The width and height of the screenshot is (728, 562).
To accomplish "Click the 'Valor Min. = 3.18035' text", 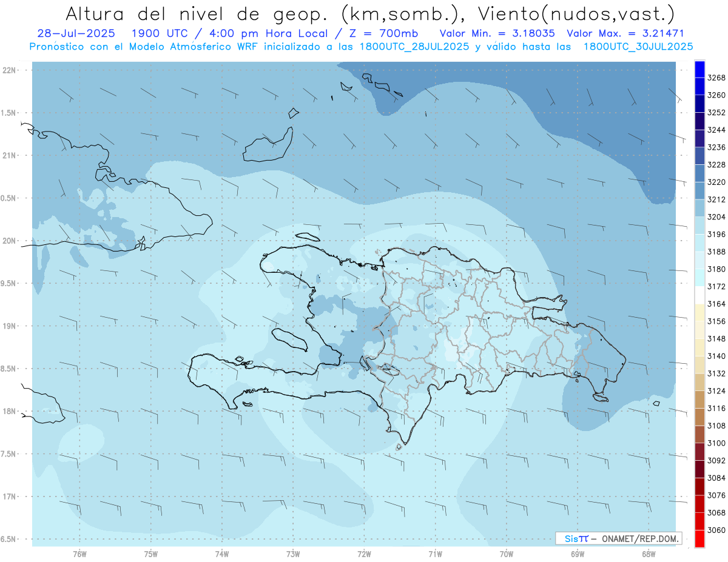I will pyautogui.click(x=499, y=34).
